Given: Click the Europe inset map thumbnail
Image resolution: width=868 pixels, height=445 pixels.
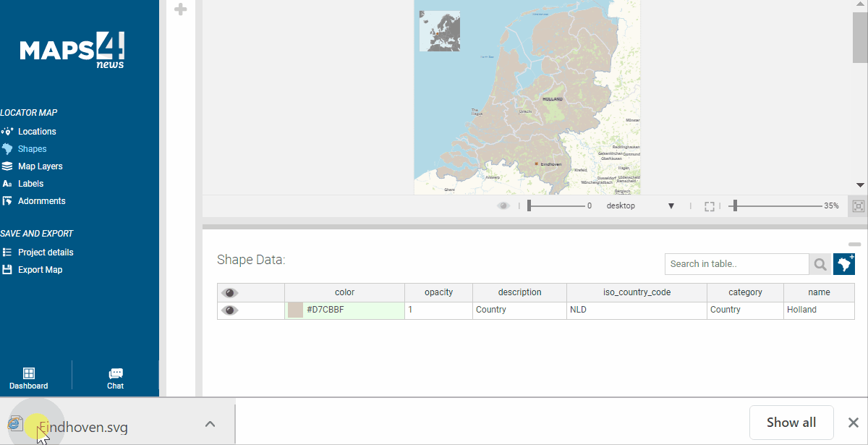Looking at the screenshot, I should pyautogui.click(x=440, y=31).
